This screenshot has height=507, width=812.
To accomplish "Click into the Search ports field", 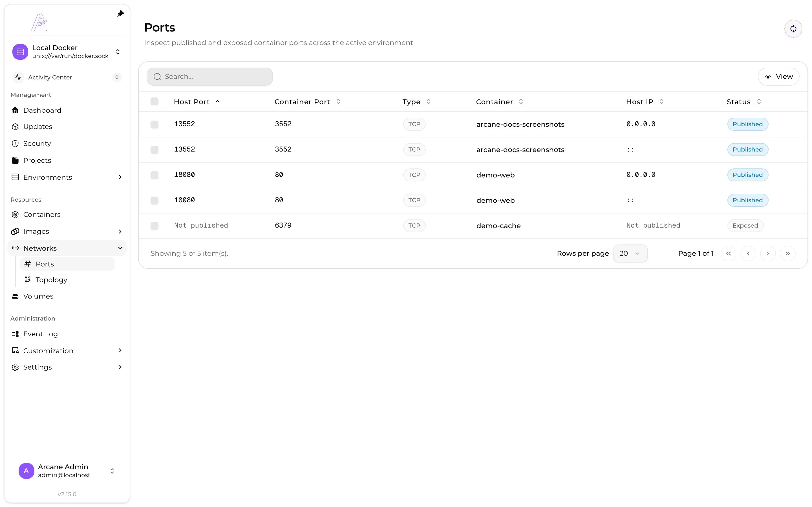I will coord(210,77).
